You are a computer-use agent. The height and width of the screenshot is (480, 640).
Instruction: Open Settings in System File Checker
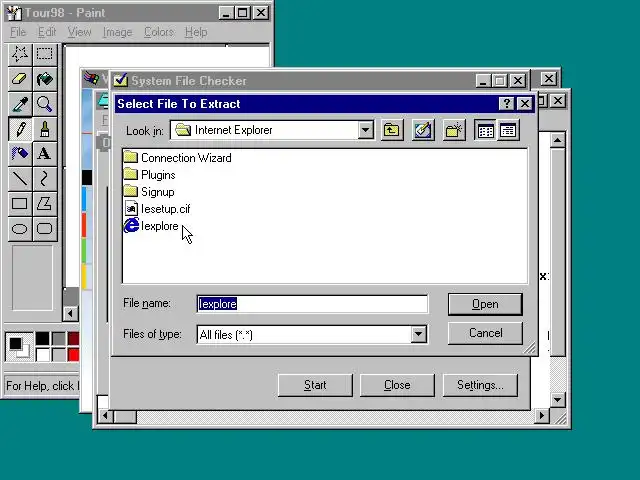pyautogui.click(x=480, y=385)
